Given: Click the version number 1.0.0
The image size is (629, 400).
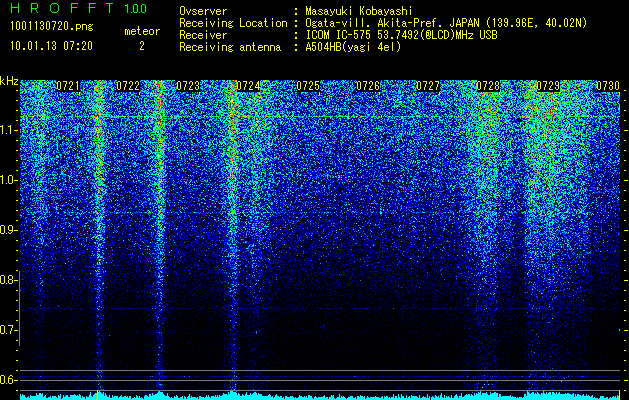Looking at the screenshot, I should (x=136, y=9).
